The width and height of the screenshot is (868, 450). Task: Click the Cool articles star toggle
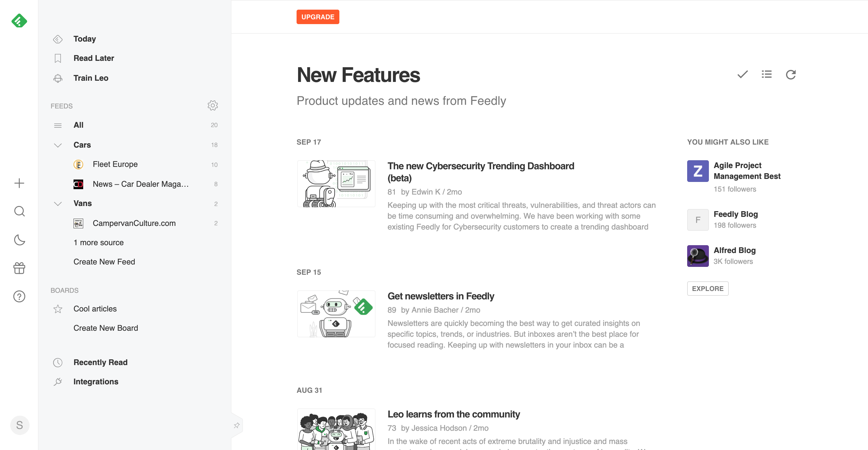click(x=58, y=308)
